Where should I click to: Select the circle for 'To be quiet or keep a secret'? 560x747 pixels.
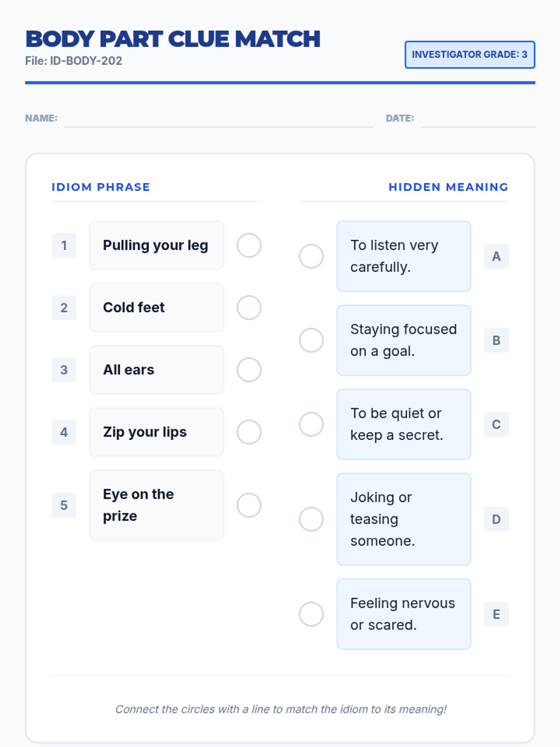click(x=311, y=424)
